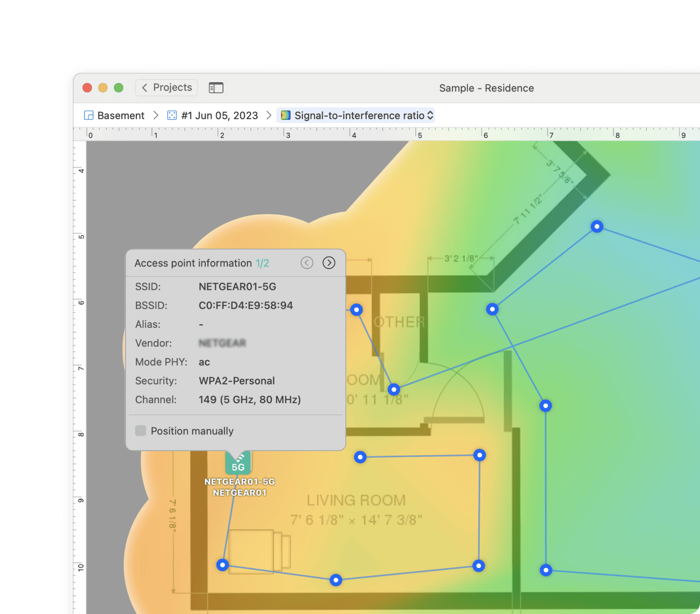Show next access point information
The image size is (700, 614).
[329, 263]
